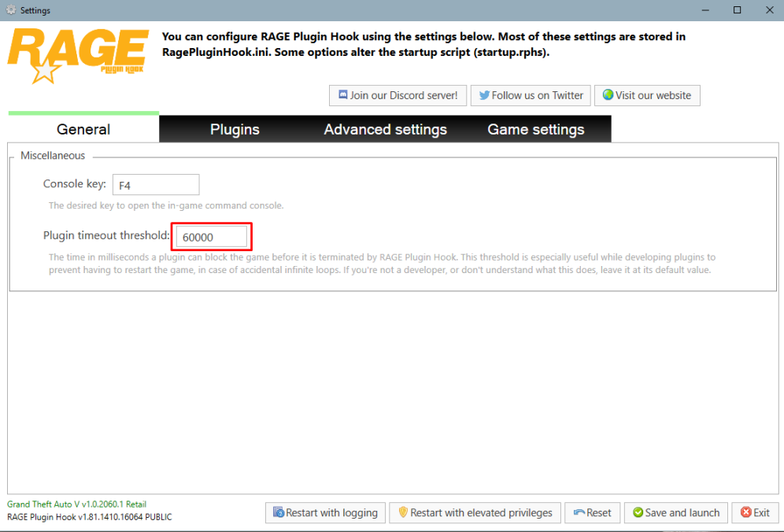The width and height of the screenshot is (784, 532).
Task: Click Follow us on Twitter button
Action: coord(531,95)
